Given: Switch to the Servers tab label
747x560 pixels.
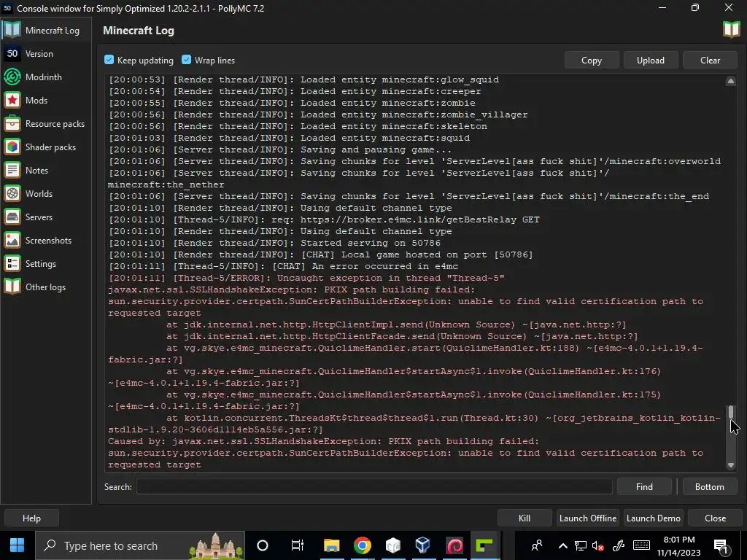Looking at the screenshot, I should tap(39, 217).
